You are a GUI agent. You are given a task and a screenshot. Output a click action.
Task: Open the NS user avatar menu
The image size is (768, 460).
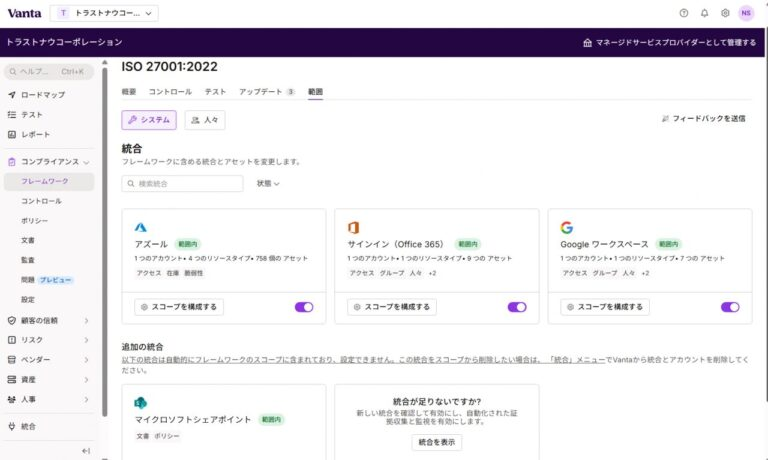(x=746, y=13)
